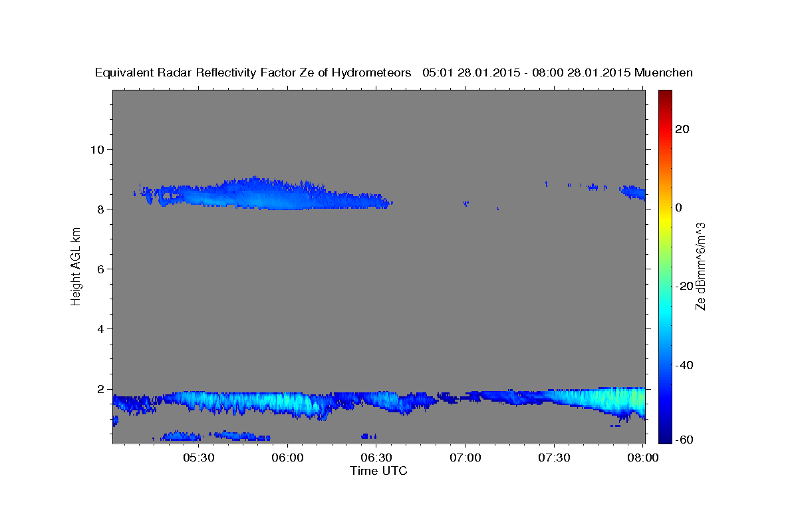Click the dark blue bottom of colorbar
Screen dimensions: 798x532
[664, 431]
